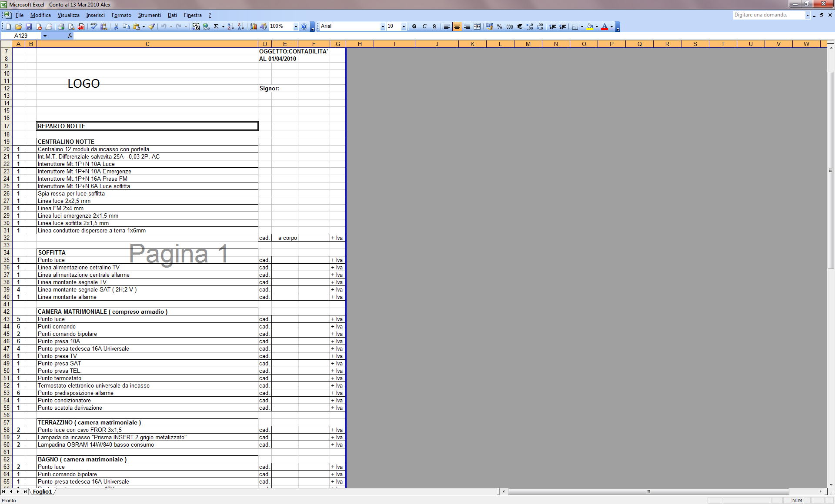Open the font size 10 dropdown

(404, 27)
